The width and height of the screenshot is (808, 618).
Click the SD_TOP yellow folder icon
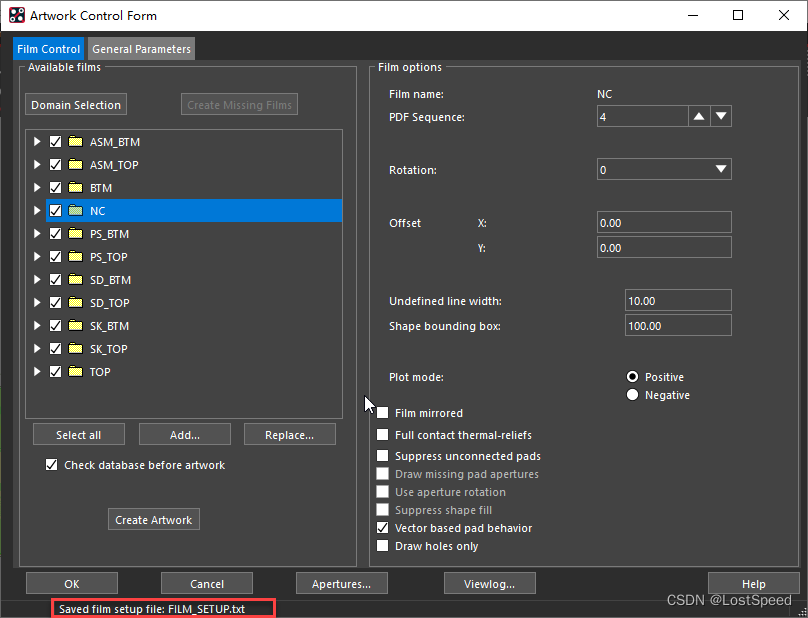(x=75, y=303)
